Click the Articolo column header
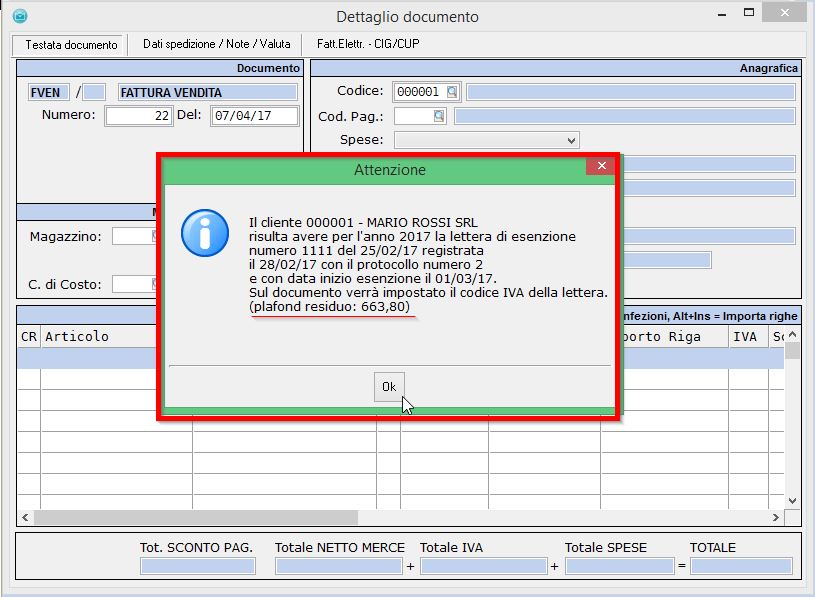The image size is (815, 597). point(77,337)
